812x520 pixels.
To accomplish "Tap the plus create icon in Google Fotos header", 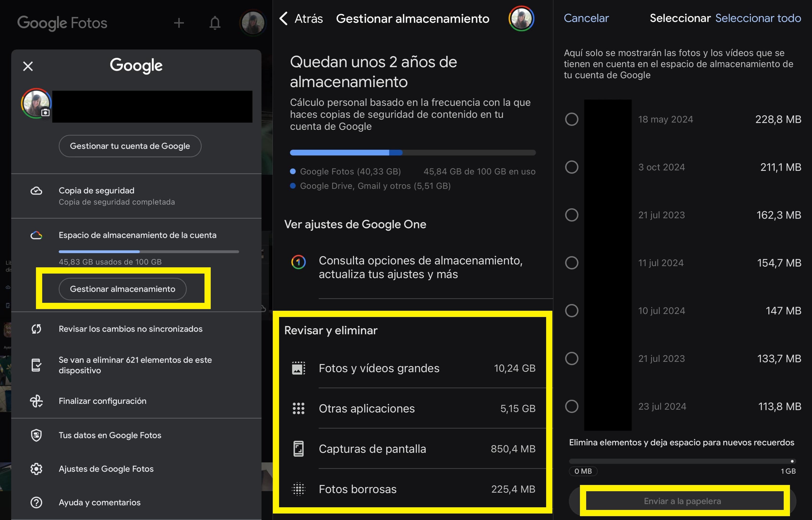I will pyautogui.click(x=179, y=23).
